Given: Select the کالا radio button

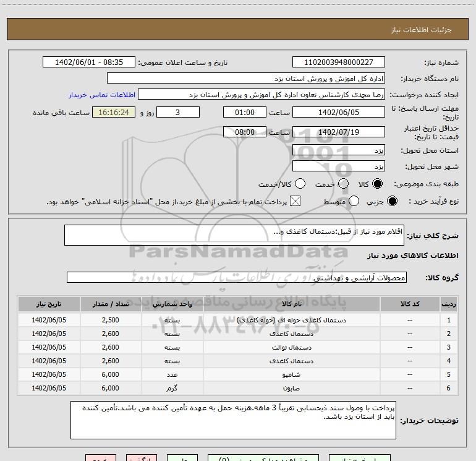Looking at the screenshot, I should click(377, 184).
